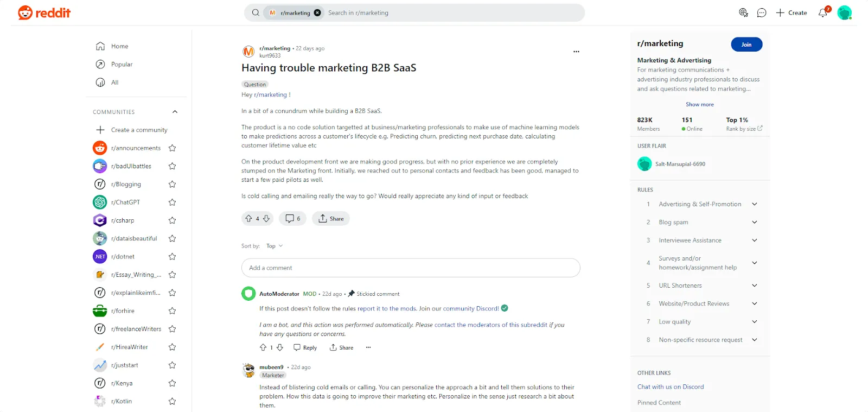Open the Reddit logo home link
The width and height of the screenshot is (868, 412).
[44, 12]
